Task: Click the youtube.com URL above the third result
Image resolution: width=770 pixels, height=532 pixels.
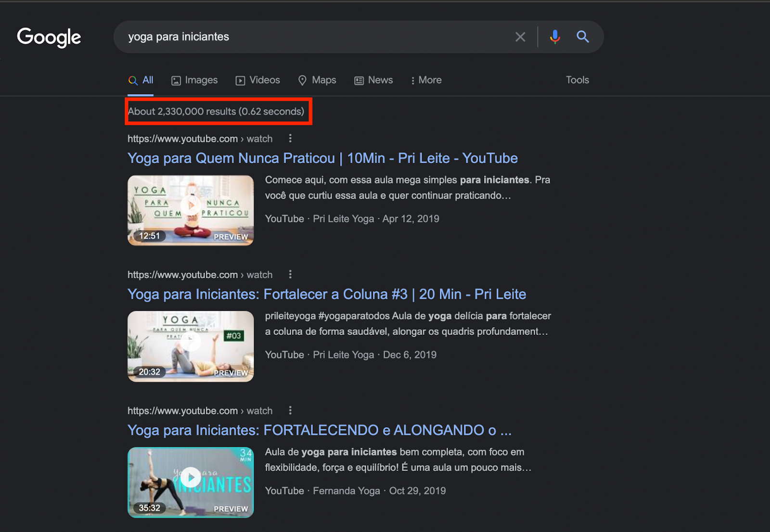Action: tap(200, 411)
